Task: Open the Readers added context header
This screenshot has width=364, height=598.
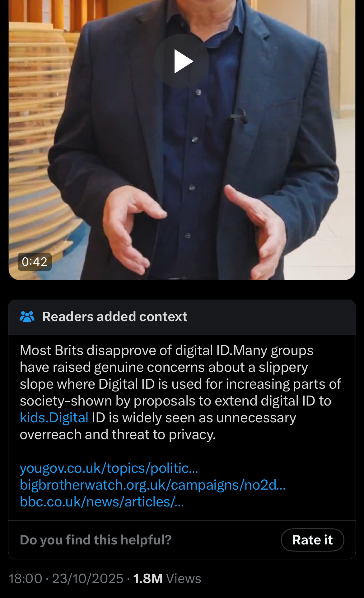Action: 182,317
